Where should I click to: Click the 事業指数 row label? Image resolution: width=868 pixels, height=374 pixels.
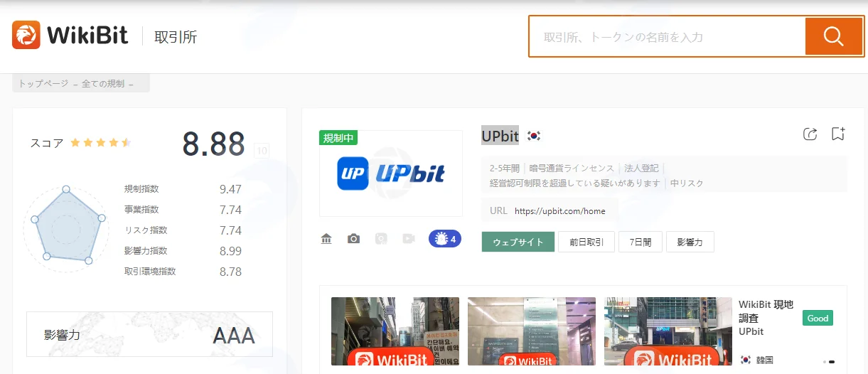click(x=141, y=210)
